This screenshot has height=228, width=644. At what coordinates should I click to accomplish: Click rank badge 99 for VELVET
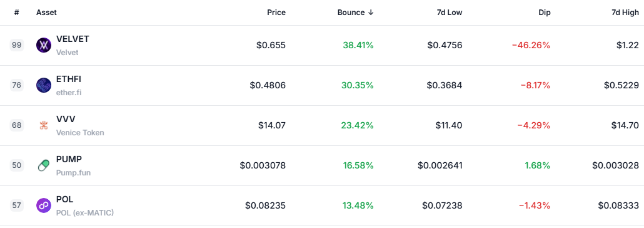tap(17, 45)
